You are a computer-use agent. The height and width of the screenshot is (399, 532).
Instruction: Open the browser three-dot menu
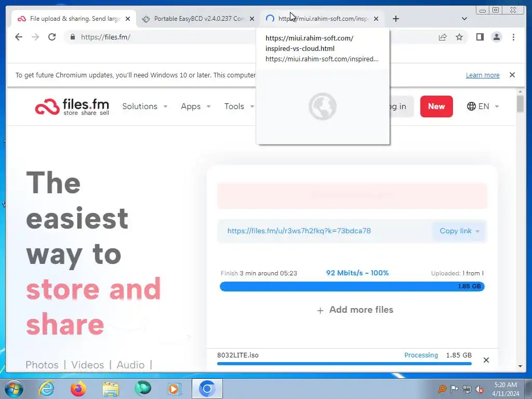pos(513,37)
